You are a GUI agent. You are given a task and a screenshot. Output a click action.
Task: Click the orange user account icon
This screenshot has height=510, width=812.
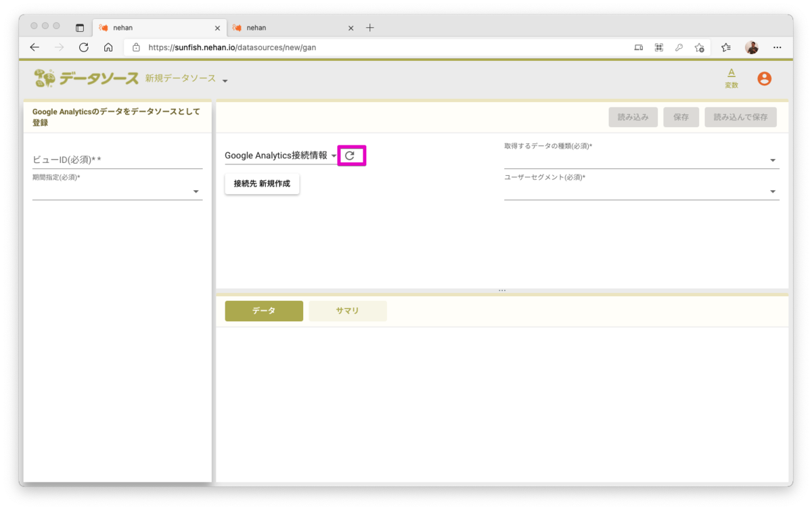[764, 78]
